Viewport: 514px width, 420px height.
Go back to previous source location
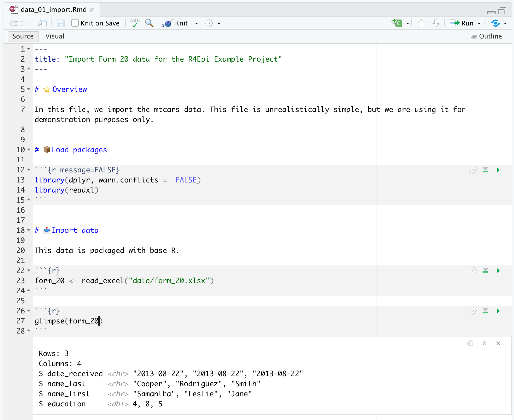14,23
